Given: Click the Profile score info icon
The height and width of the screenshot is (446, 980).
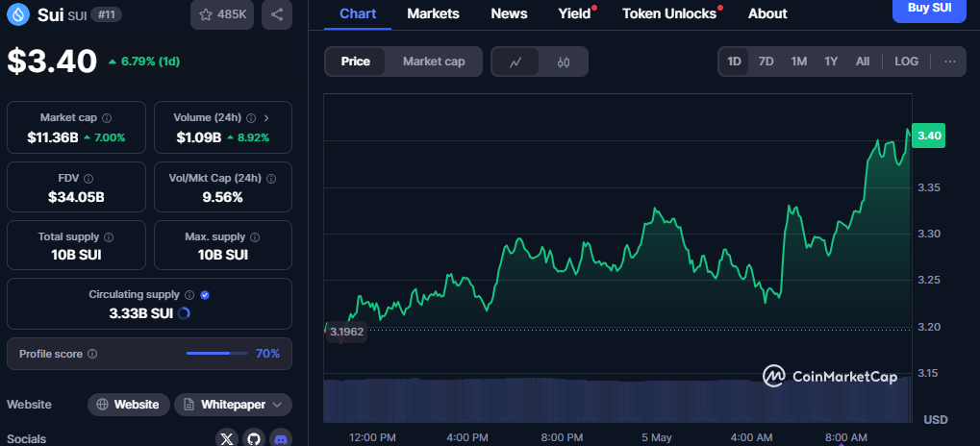Looking at the screenshot, I should pyautogui.click(x=92, y=354).
